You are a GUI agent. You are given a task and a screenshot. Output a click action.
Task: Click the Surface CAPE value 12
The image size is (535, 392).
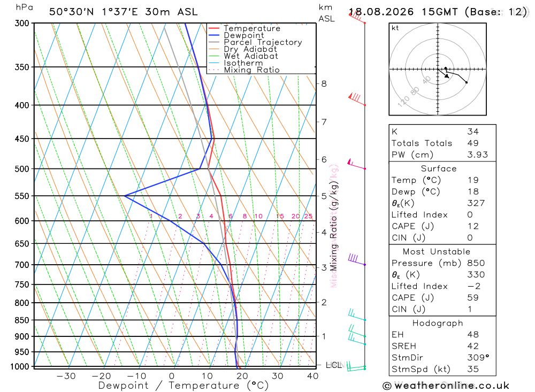(x=473, y=226)
